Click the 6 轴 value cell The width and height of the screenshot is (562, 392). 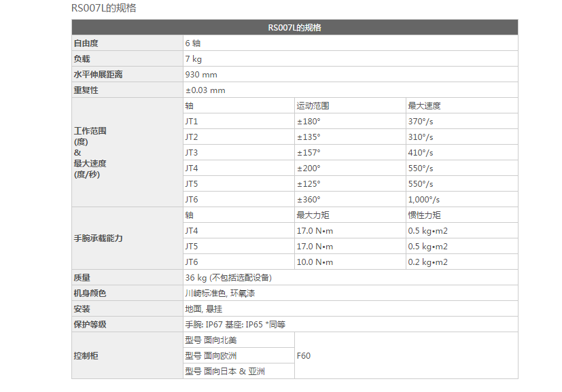pos(193,43)
